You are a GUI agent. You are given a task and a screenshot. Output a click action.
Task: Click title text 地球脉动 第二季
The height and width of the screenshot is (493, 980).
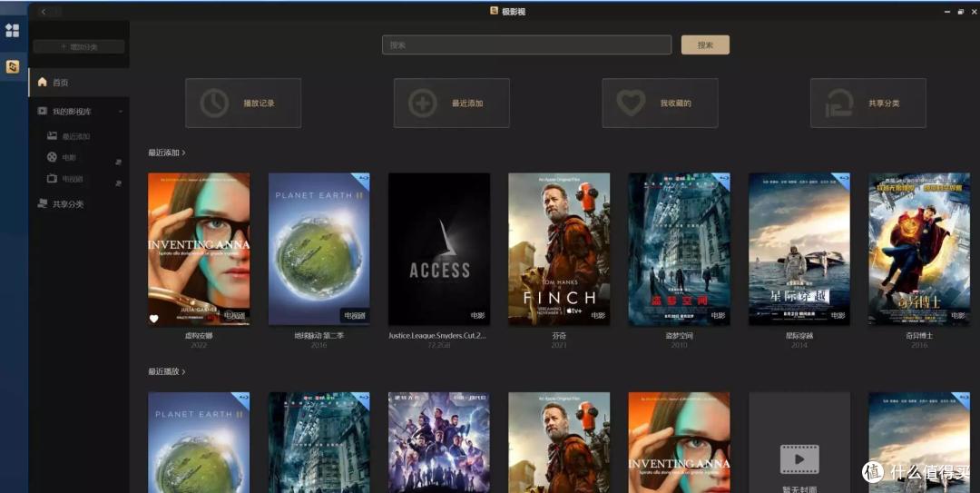(318, 336)
